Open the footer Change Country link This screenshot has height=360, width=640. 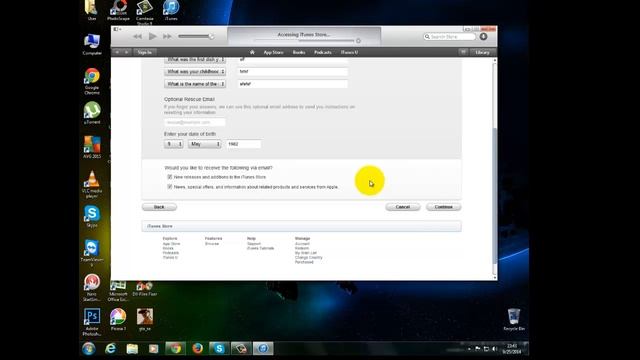(x=309, y=258)
